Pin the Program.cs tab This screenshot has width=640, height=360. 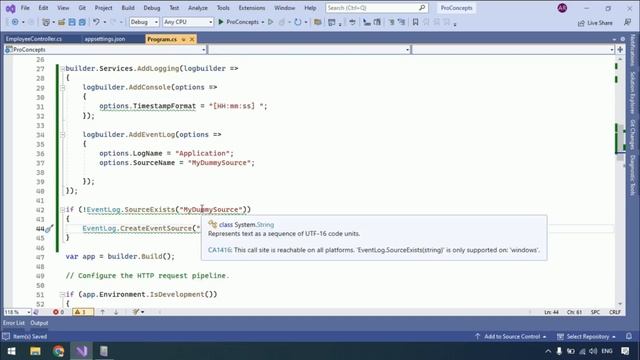click(183, 39)
